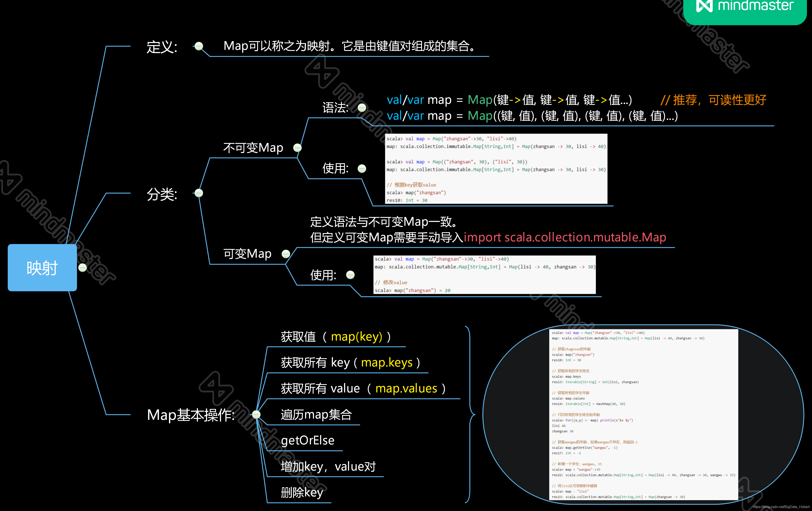
Task: Collapse the 定义: branch toggle
Action: (x=199, y=46)
